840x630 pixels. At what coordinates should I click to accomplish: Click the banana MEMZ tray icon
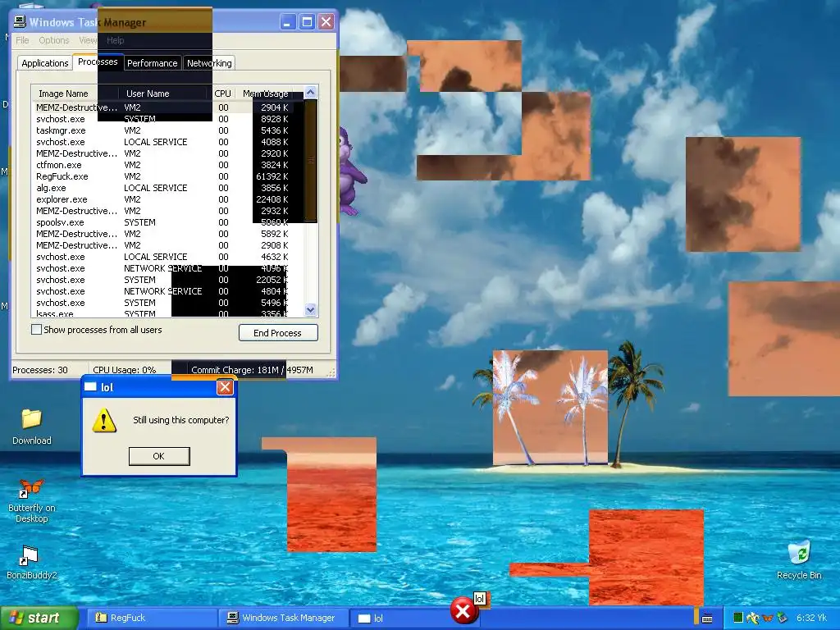(x=753, y=618)
